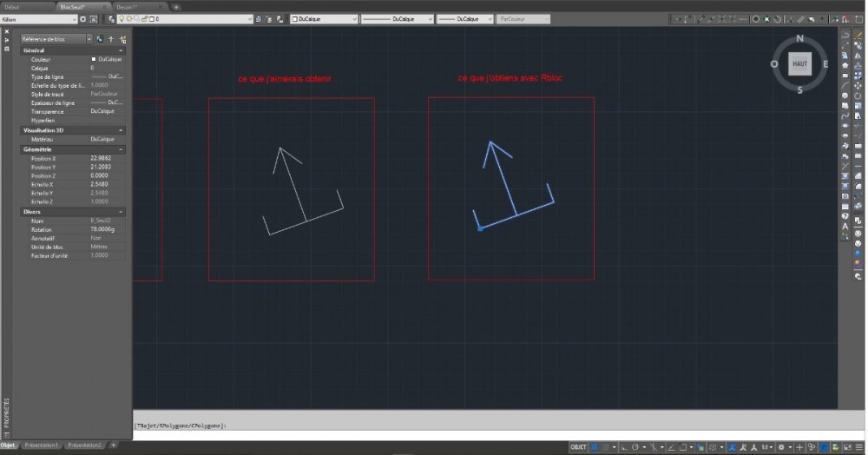868x455 pixels.
Task: Toggle the grid display in the status bar
Action: [x=595, y=447]
